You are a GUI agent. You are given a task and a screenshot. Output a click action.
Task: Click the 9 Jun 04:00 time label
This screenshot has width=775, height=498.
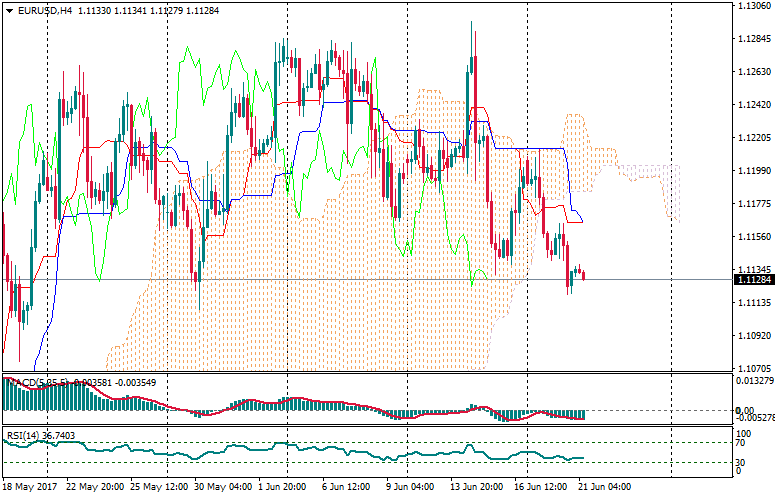[x=411, y=487]
